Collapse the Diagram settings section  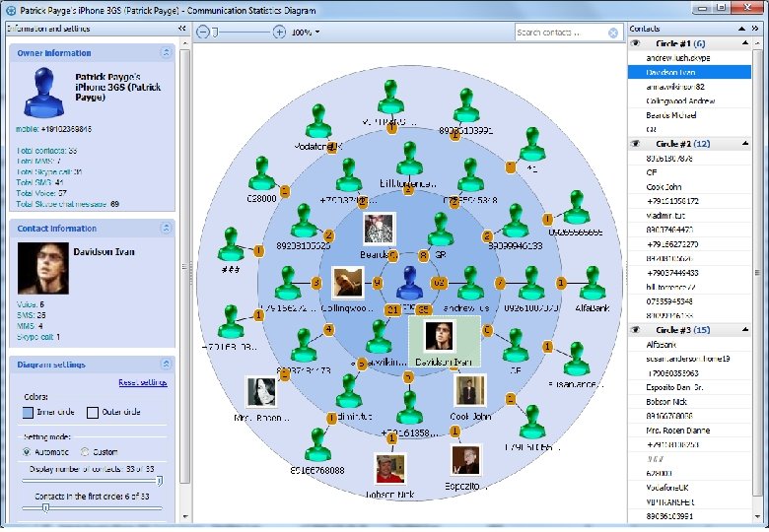[x=166, y=364]
